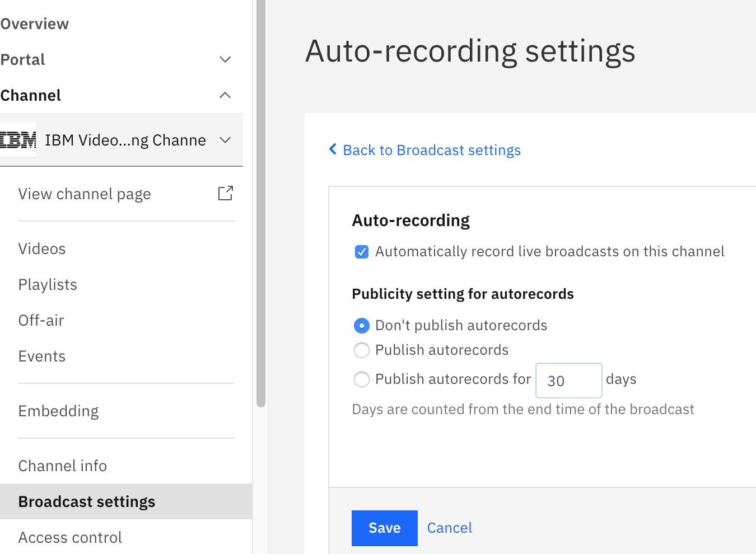Collapse the Channel section chevron
The image size is (756, 554).
coord(225,95)
